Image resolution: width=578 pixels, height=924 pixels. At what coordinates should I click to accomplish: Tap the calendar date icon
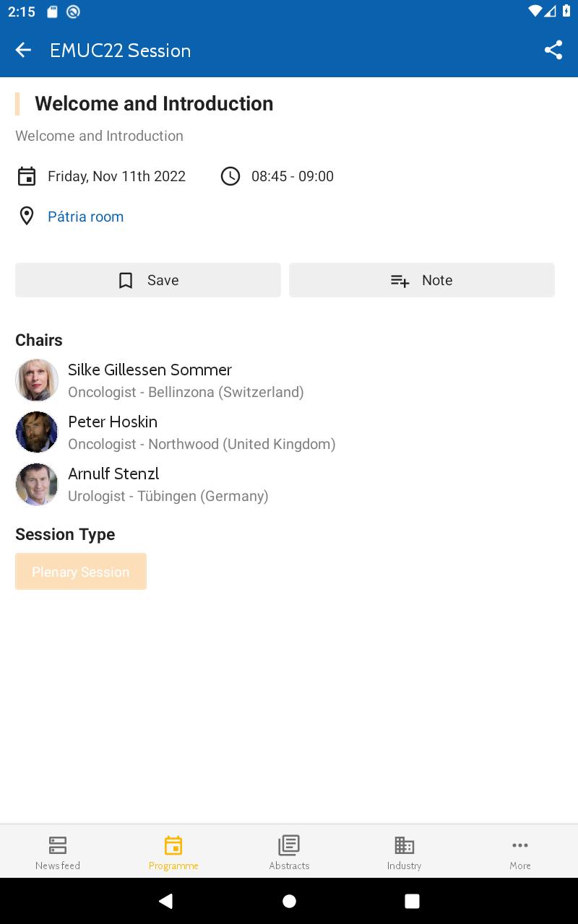tap(27, 176)
